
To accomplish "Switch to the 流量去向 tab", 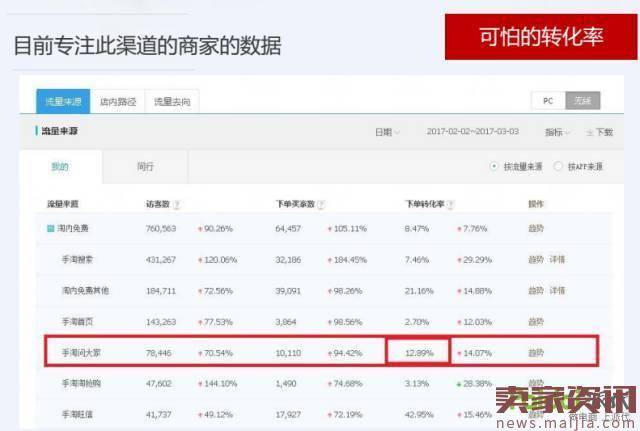I will 172,101.
